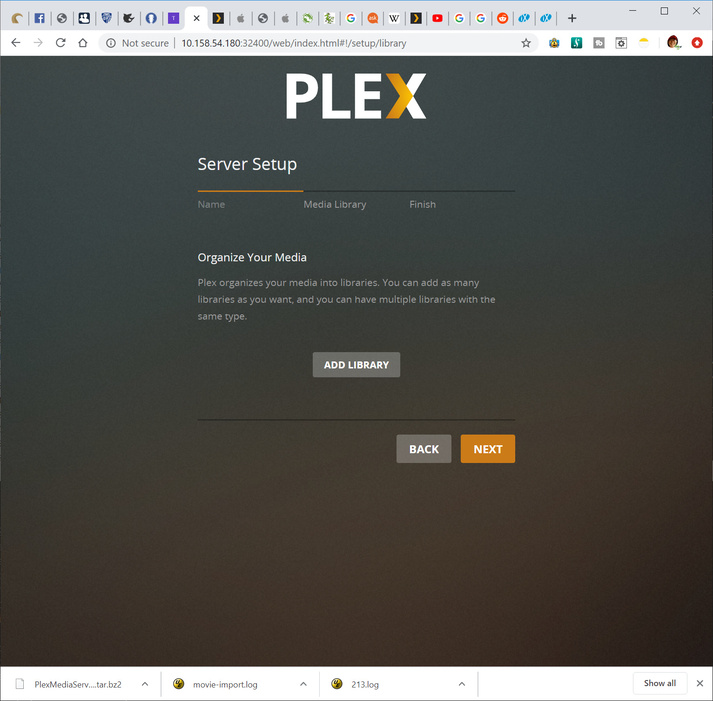The image size is (713, 701).
Task: Switch to the Facebook tab
Action: 40,18
